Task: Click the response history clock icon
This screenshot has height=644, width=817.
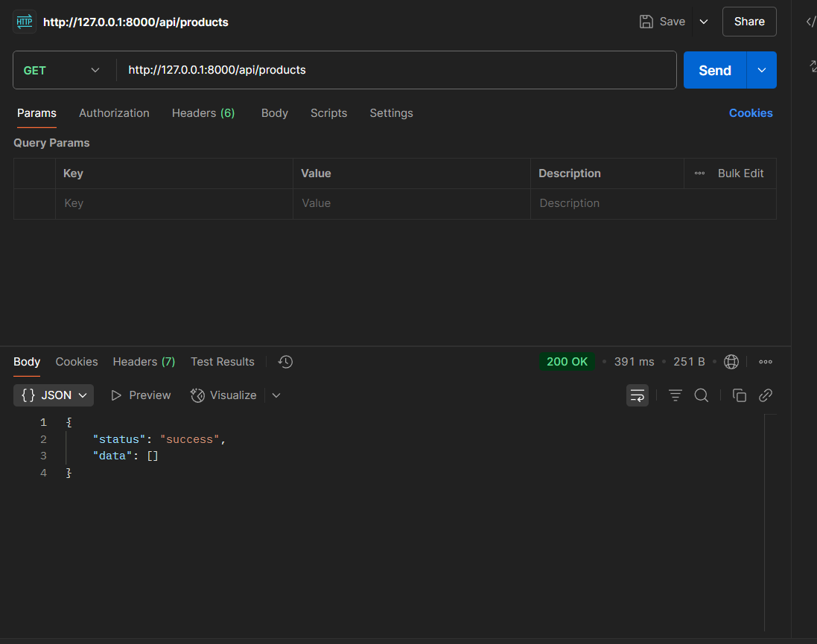Action: click(x=285, y=362)
